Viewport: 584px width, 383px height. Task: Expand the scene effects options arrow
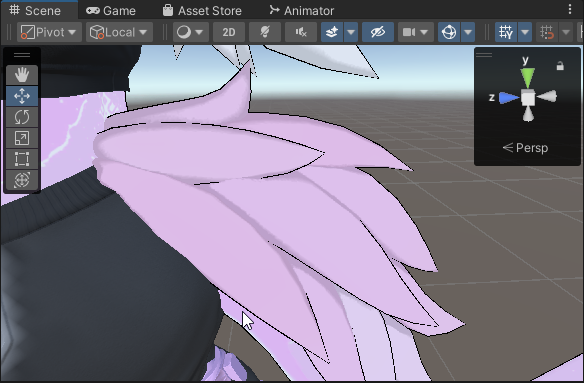351,32
